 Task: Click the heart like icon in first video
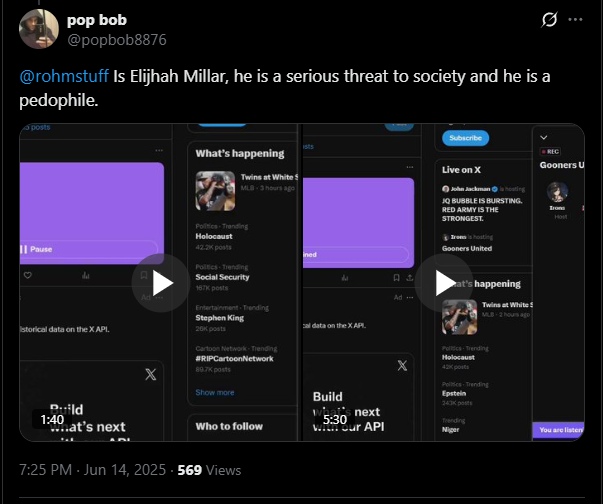click(x=28, y=275)
